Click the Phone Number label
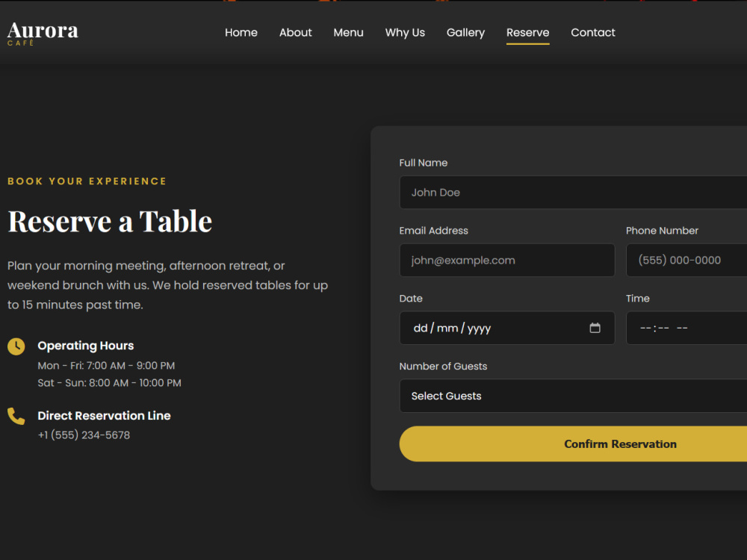Viewport: 747px width, 560px height. coord(662,231)
